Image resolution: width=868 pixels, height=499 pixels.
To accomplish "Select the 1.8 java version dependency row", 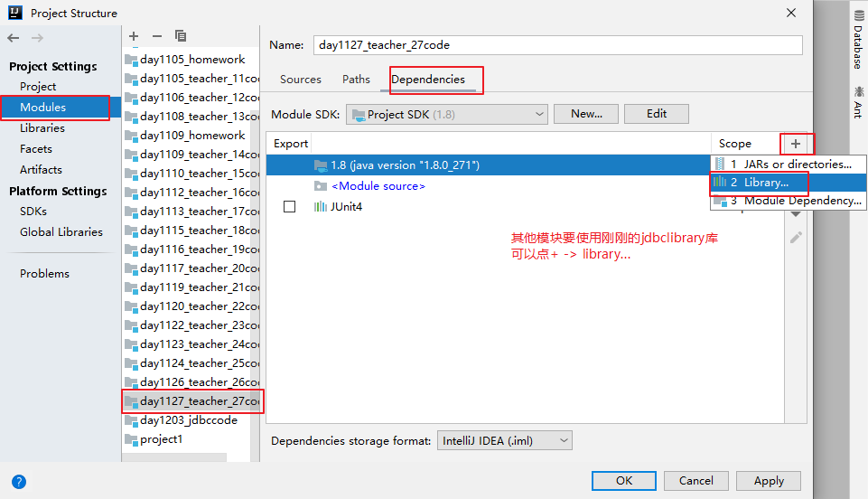I will click(489, 165).
